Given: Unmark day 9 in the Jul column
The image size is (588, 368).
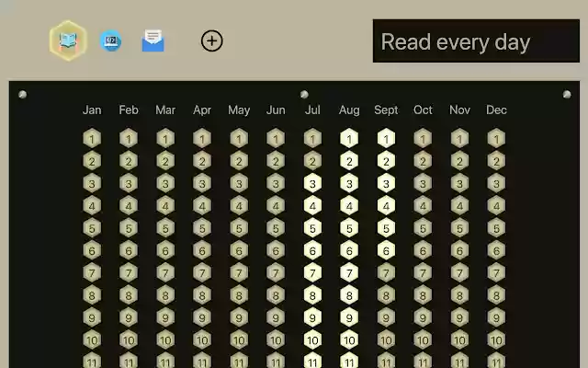Looking at the screenshot, I should (x=312, y=317).
